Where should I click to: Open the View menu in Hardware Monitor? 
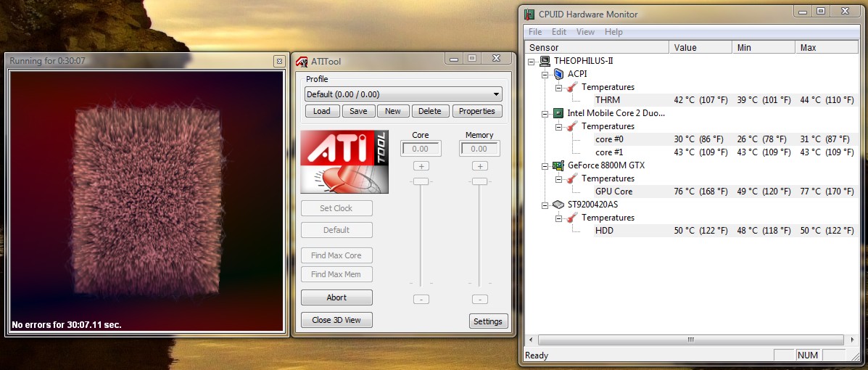(586, 32)
